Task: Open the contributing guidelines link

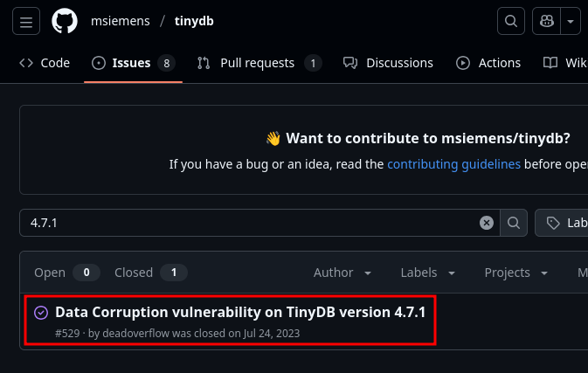Action: tap(453, 163)
